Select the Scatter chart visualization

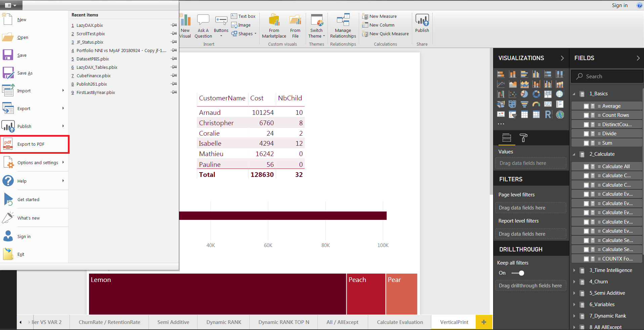[x=513, y=94]
